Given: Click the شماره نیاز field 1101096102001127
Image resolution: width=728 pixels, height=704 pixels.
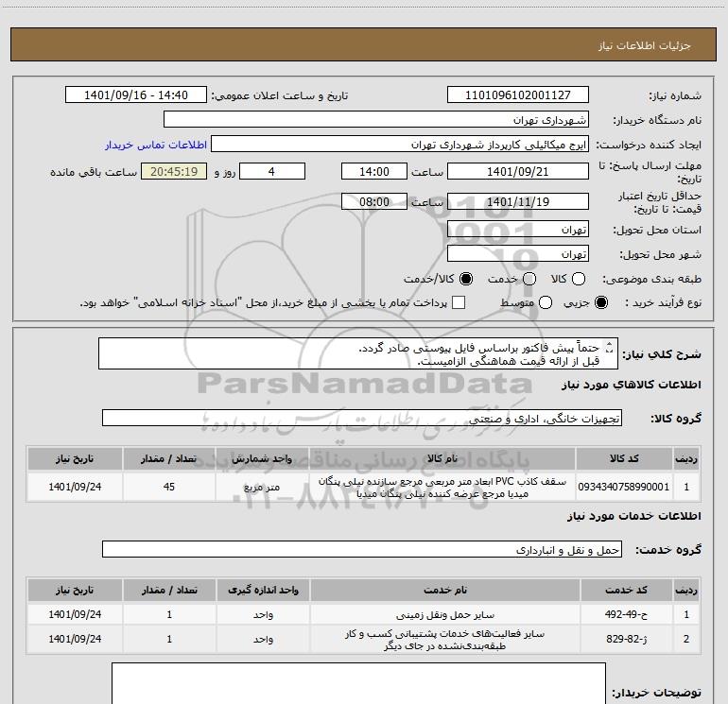Looking at the screenshot, I should pos(518,95).
